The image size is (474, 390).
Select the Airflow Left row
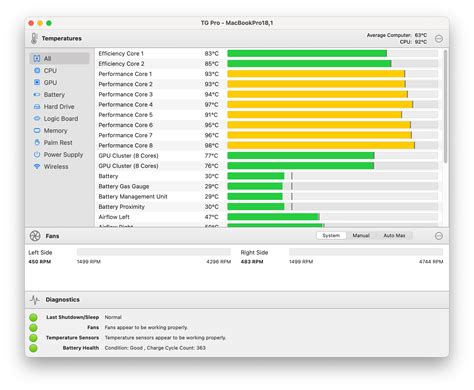(268, 217)
